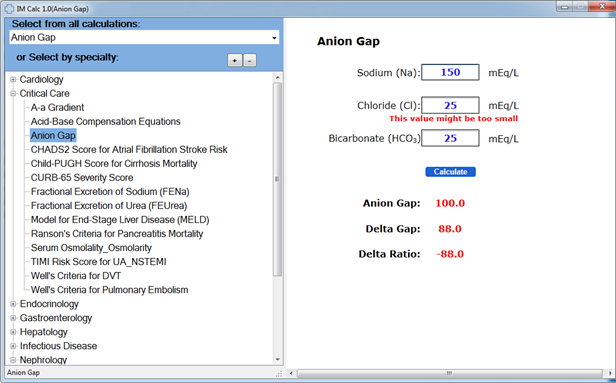Minimize the IM Calc window
This screenshot has height=383, width=616.
point(565,6)
